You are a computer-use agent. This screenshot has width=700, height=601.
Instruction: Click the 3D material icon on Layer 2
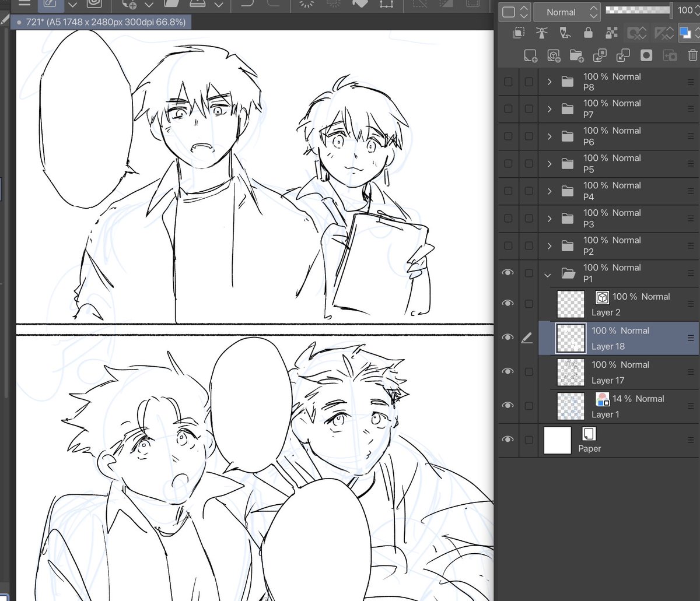(602, 297)
